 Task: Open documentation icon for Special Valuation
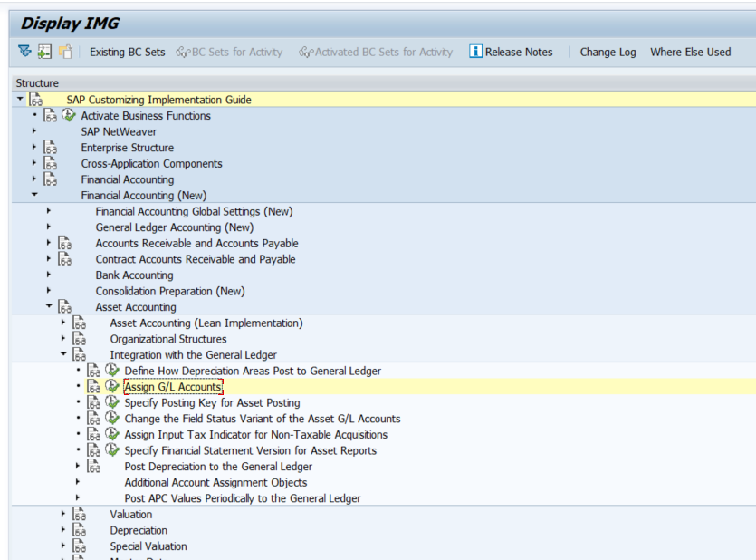79,546
